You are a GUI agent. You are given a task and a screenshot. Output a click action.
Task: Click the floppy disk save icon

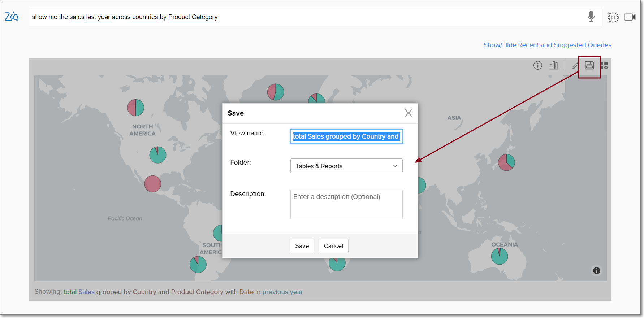[x=589, y=65]
